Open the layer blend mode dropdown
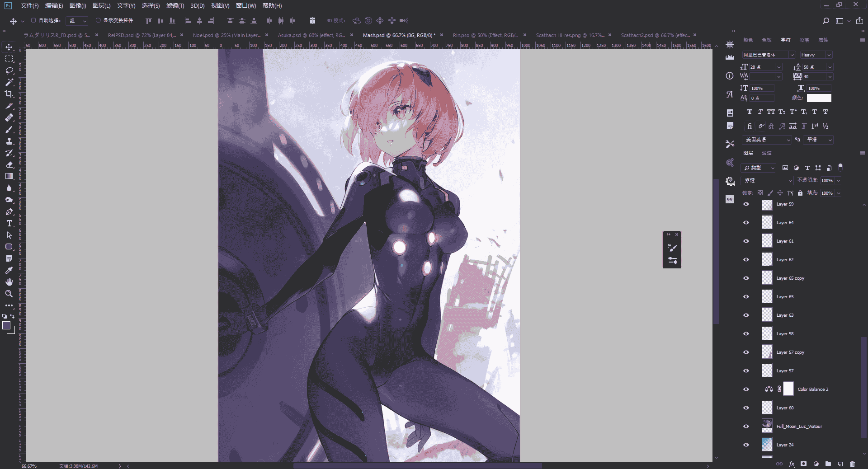The image size is (868, 469). [768, 180]
